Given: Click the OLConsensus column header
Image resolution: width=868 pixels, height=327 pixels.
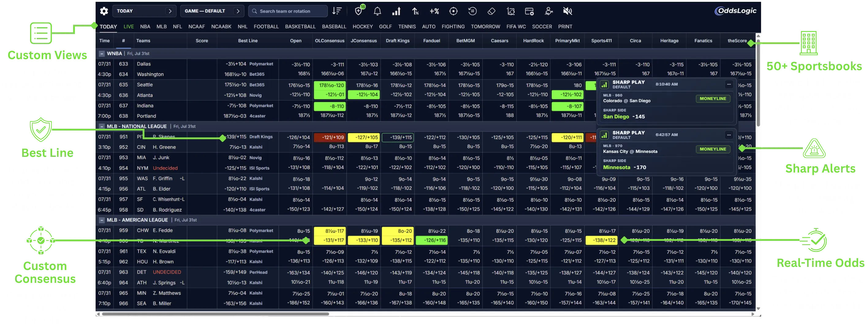Looking at the screenshot, I should tap(330, 41).
